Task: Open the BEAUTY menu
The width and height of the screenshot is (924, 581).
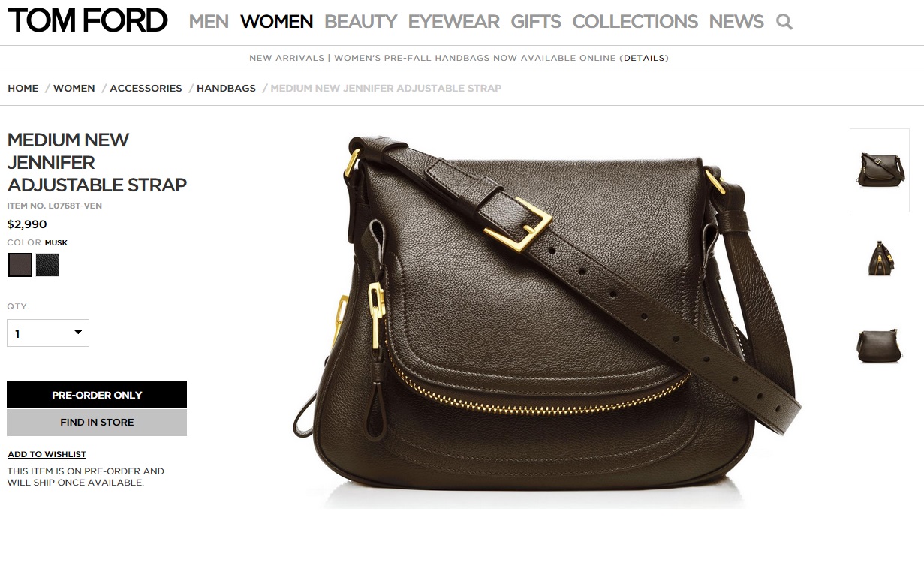Action: click(360, 22)
